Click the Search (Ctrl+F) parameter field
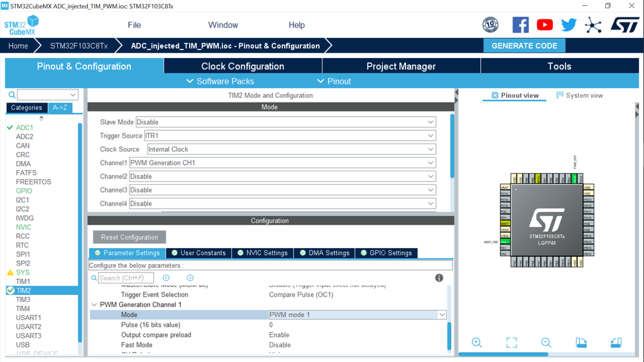 pos(126,278)
